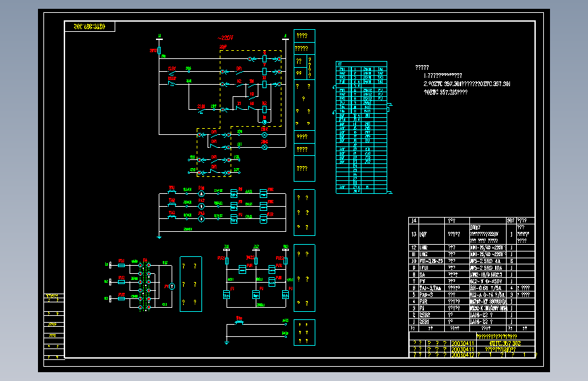Select the 2QF label above dashed box

coord(223,47)
